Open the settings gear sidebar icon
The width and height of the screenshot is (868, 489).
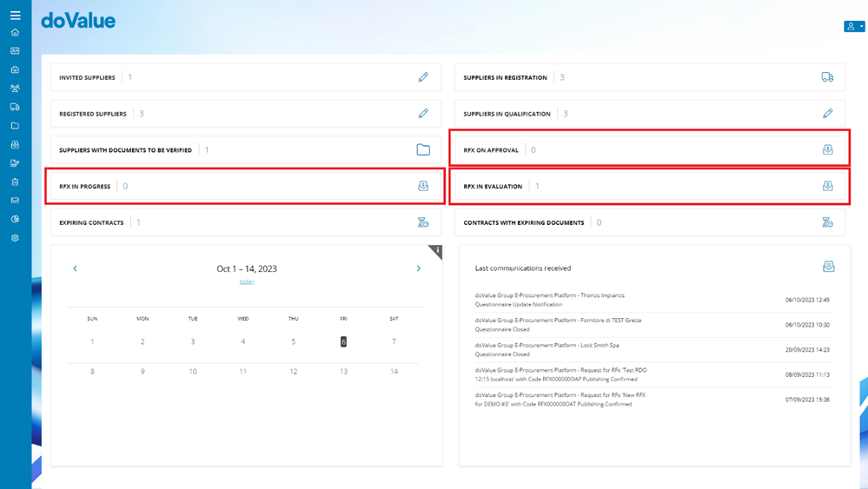(x=15, y=238)
